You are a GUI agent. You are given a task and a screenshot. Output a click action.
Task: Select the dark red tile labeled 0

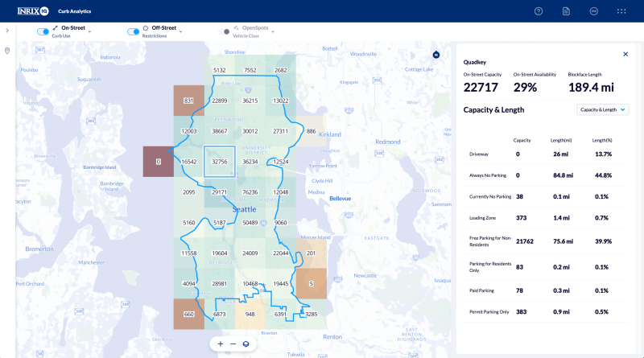(x=158, y=162)
